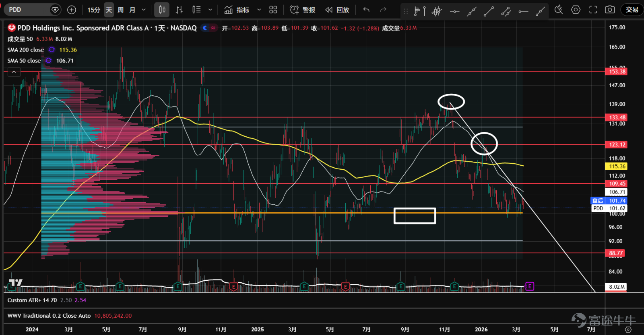Expand the chart type dropdown

(x=210, y=10)
